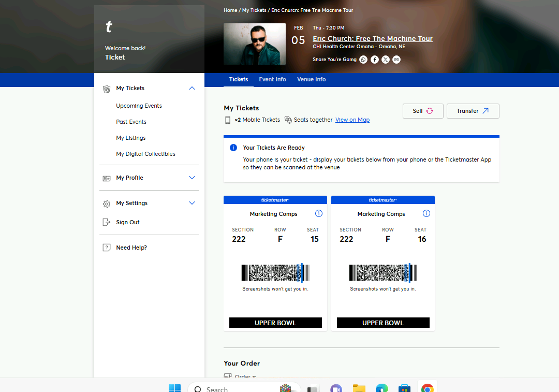The height and width of the screenshot is (392, 559).
Task: Switch to the Tickets tab
Action: point(239,80)
